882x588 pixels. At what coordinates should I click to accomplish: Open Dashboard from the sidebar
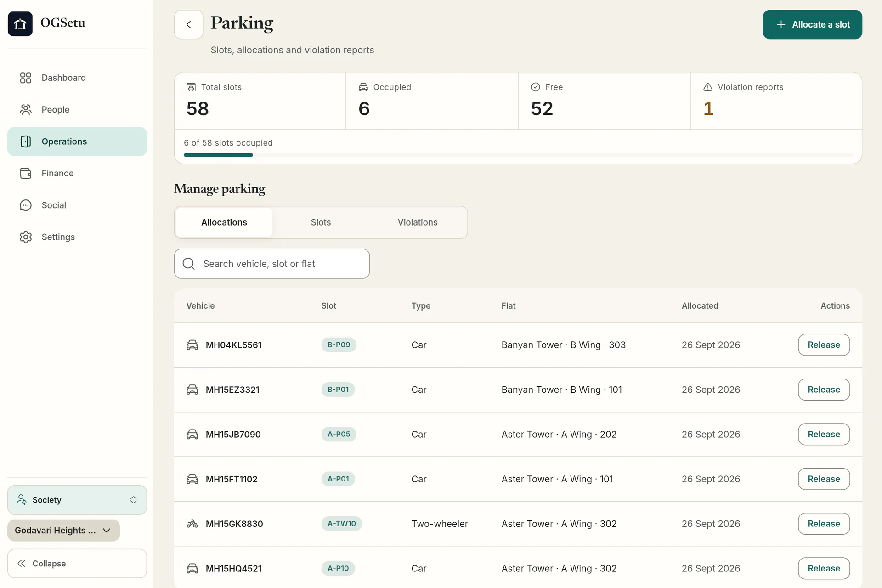pyautogui.click(x=77, y=78)
